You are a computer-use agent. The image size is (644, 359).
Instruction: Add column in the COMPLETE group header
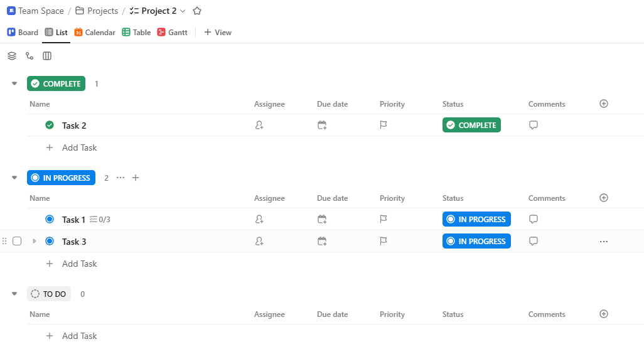tap(604, 104)
